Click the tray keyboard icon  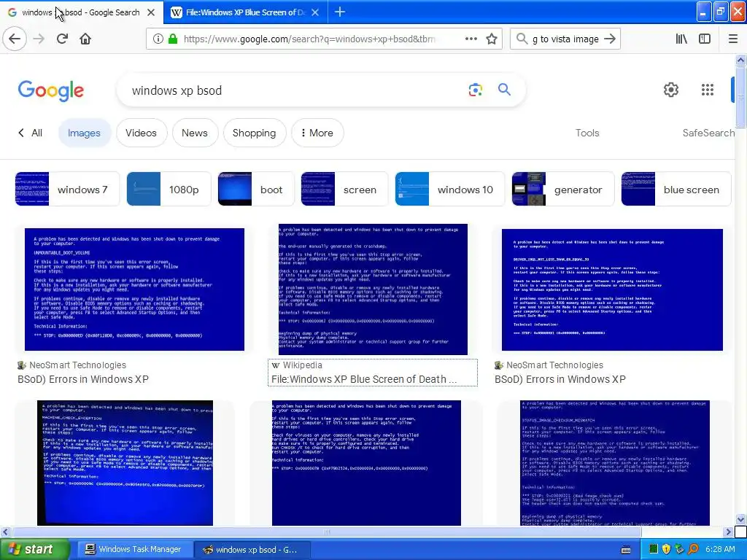[626, 550]
